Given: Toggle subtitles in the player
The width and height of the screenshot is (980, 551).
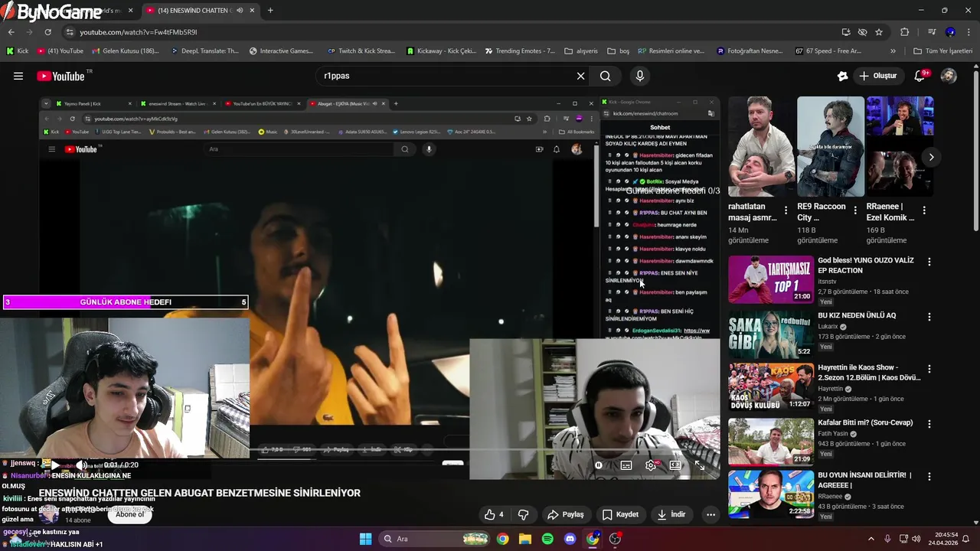Looking at the screenshot, I should coord(626,465).
